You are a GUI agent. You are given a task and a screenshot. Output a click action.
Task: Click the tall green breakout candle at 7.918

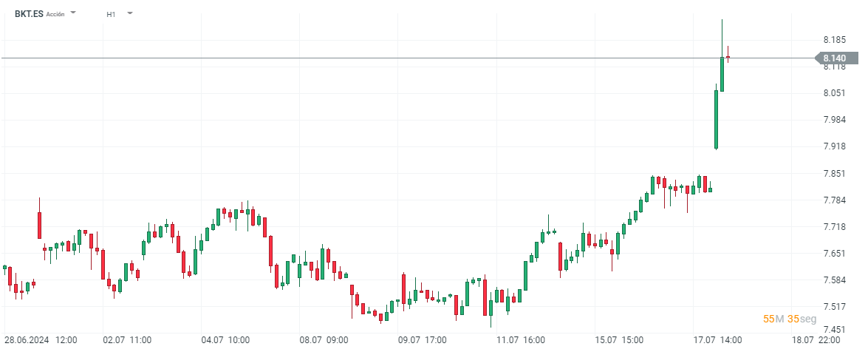point(716,118)
